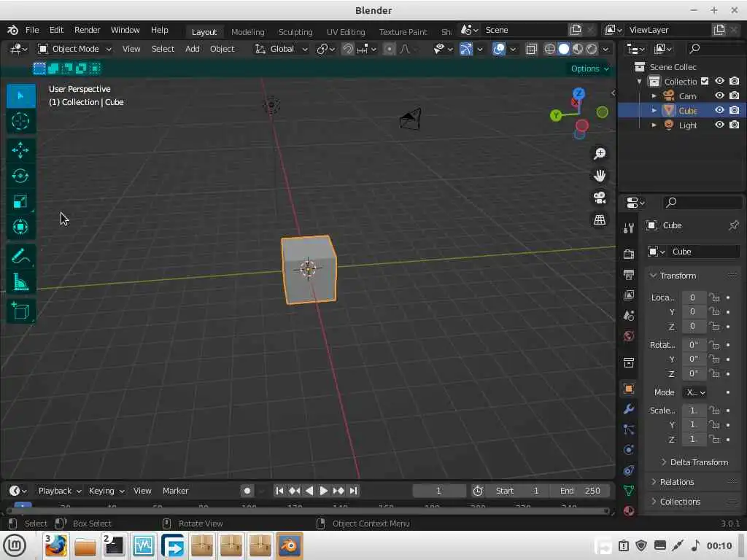Screen dimensions: 747x560
Task: Click the zoom view magnifier icon
Action: coord(600,153)
